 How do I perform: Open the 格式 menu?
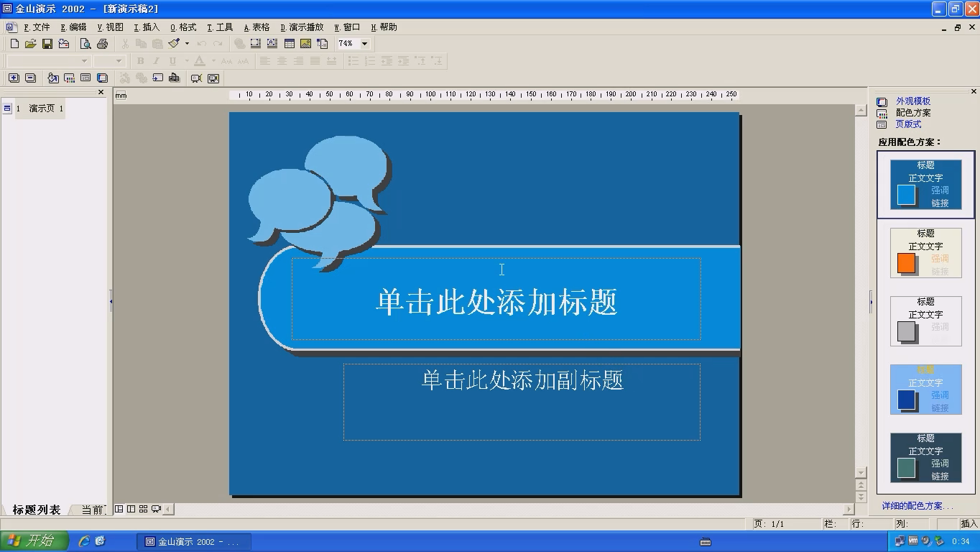(183, 27)
